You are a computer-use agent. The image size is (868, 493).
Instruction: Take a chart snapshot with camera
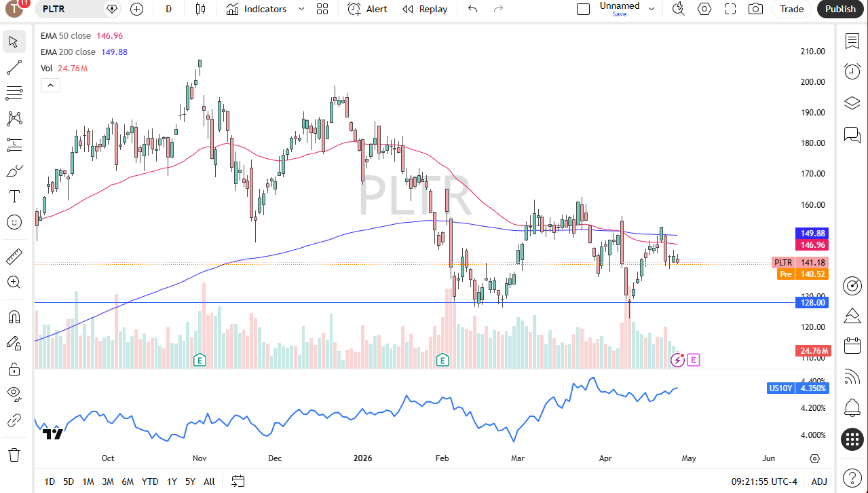coord(755,9)
